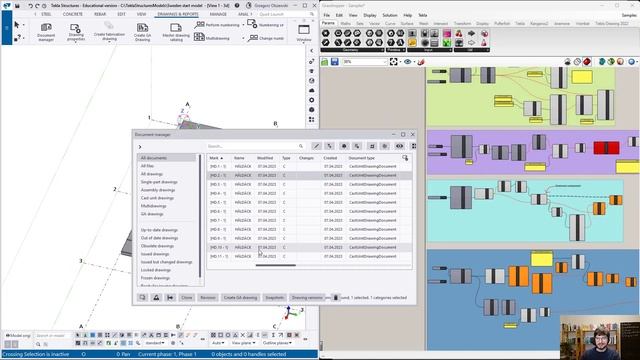Click Create GA drawing button in Document manager
Screen dimensions: 640x360
(x=240, y=298)
